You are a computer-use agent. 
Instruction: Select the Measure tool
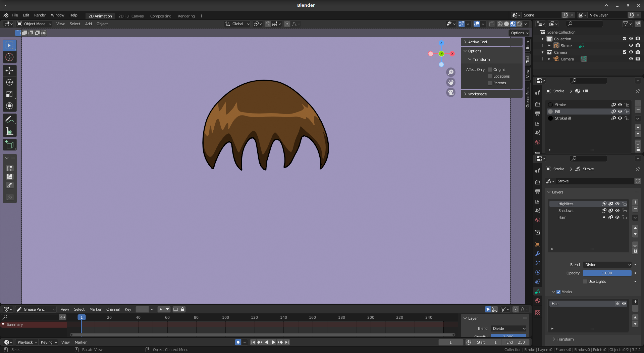click(x=9, y=132)
